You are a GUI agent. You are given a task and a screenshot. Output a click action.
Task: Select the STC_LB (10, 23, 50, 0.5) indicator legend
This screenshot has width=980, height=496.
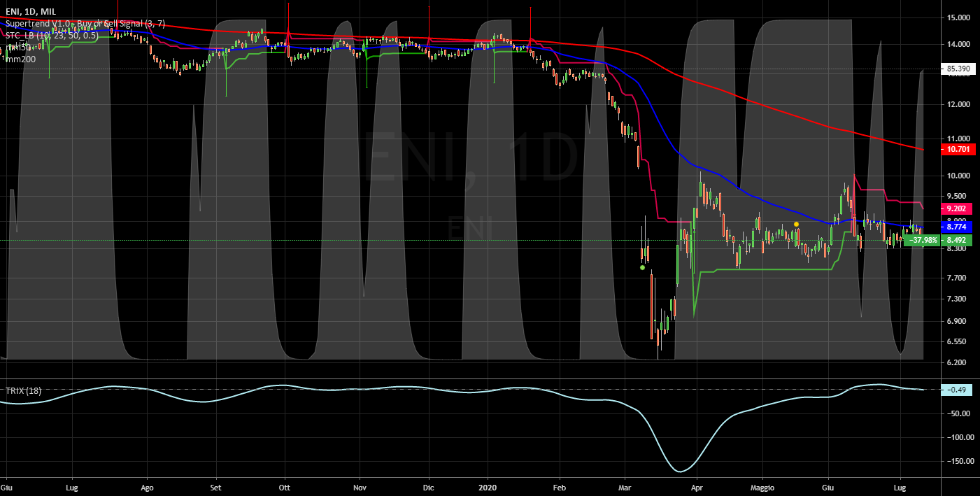point(54,35)
